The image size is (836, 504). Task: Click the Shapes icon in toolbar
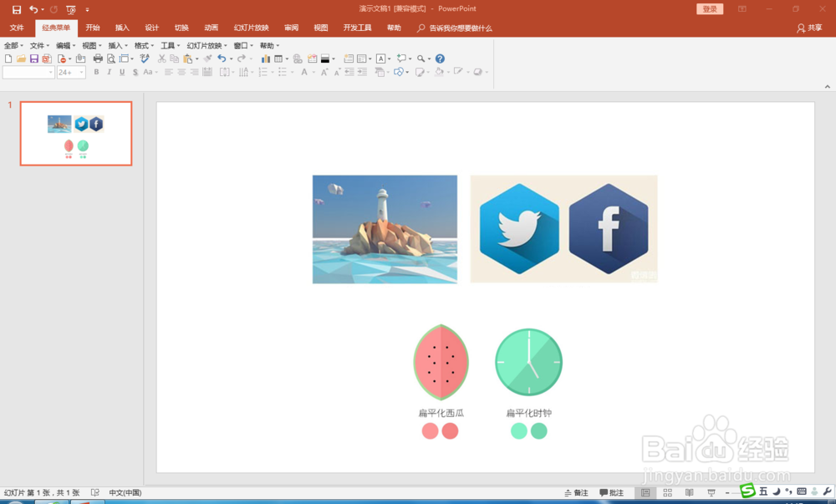pyautogui.click(x=398, y=72)
